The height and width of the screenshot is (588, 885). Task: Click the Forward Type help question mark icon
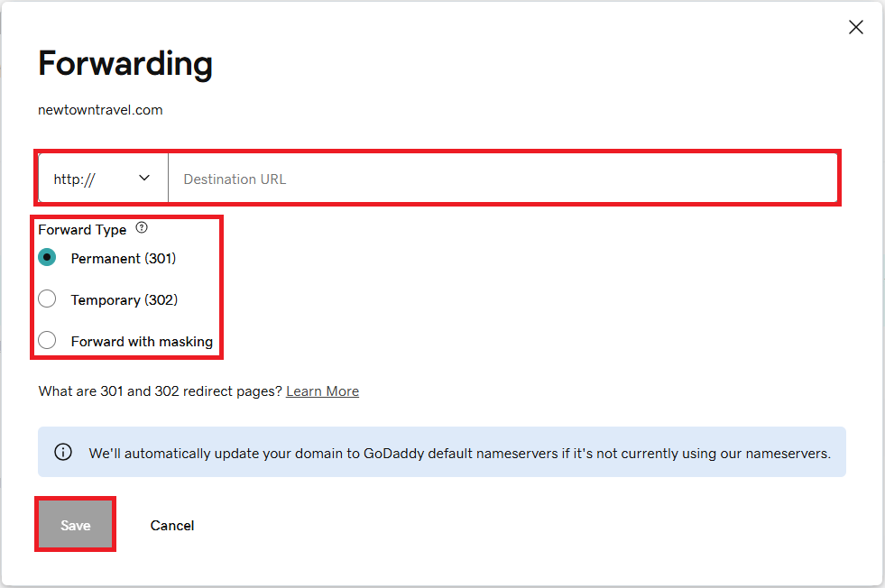coord(141,229)
